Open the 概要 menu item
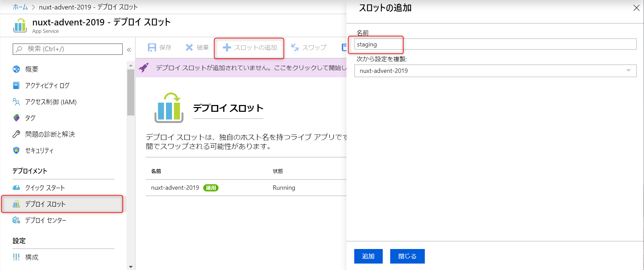 click(32, 69)
